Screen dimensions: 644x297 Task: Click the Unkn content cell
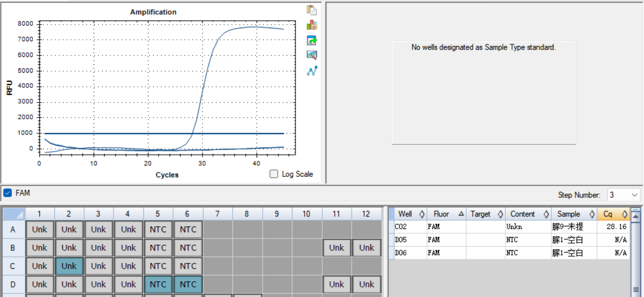point(528,227)
